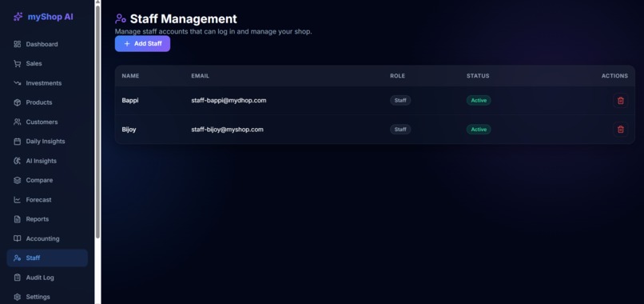Image resolution: width=644 pixels, height=304 pixels.
Task: Click the myShop AI sparkle logo icon
Action: coord(18,17)
